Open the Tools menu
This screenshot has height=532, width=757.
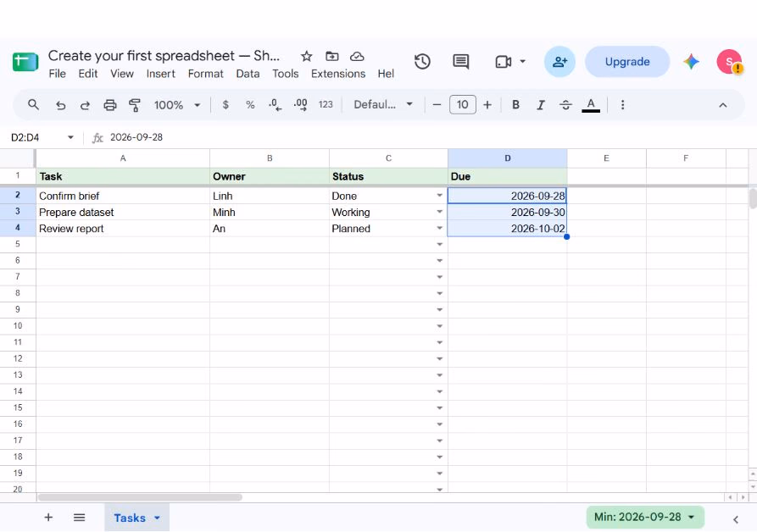click(286, 74)
